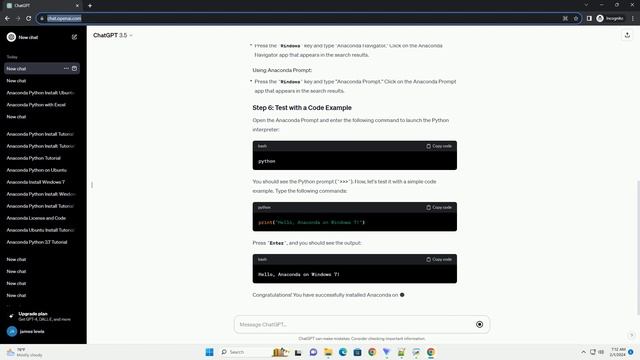
Task: Open the browser side panel icon
Action: coord(589,18)
